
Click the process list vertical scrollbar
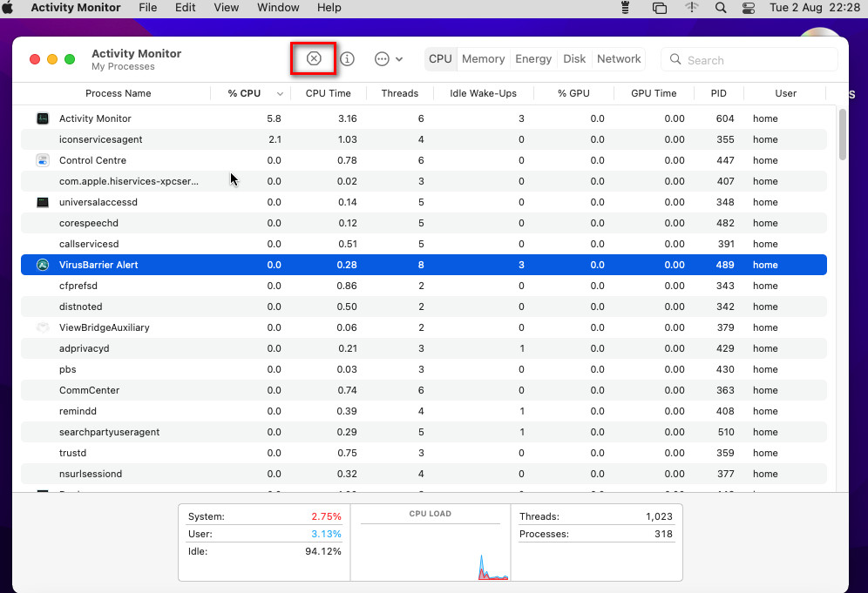click(843, 134)
